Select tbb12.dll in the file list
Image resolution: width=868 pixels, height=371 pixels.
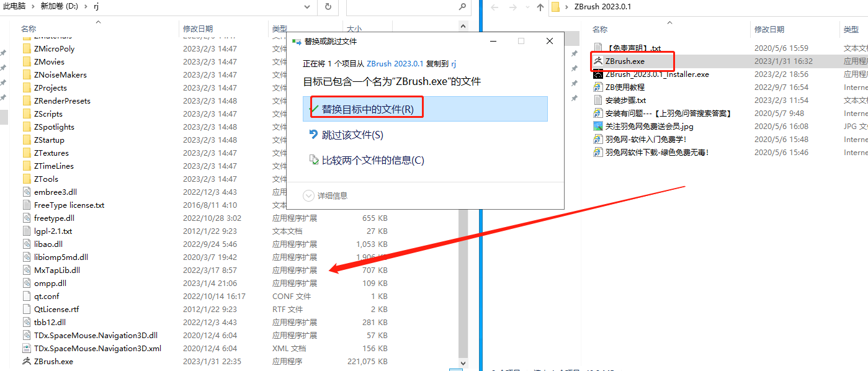tap(50, 322)
